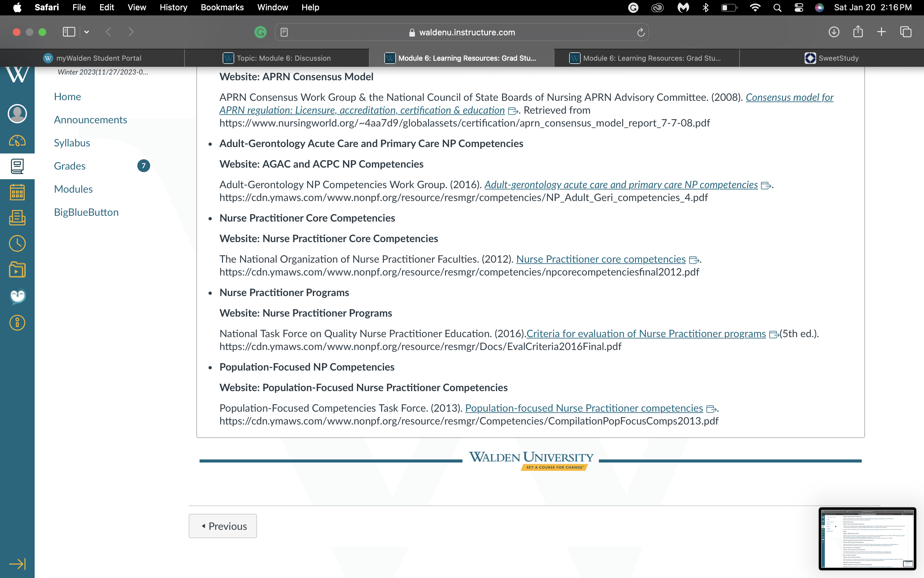Open the History menu

coord(173,8)
